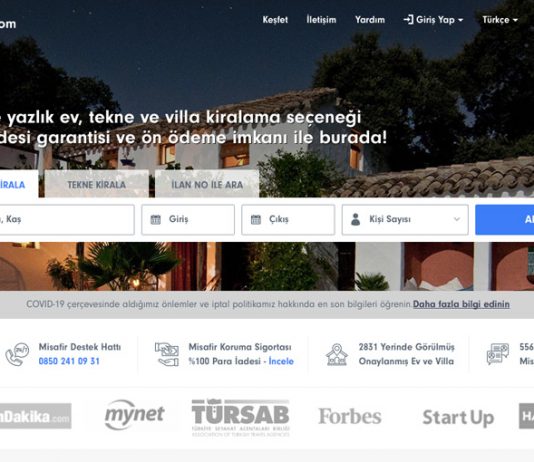Click the money-in-hand insurance icon
This screenshot has height=462, width=534.
coord(167,354)
